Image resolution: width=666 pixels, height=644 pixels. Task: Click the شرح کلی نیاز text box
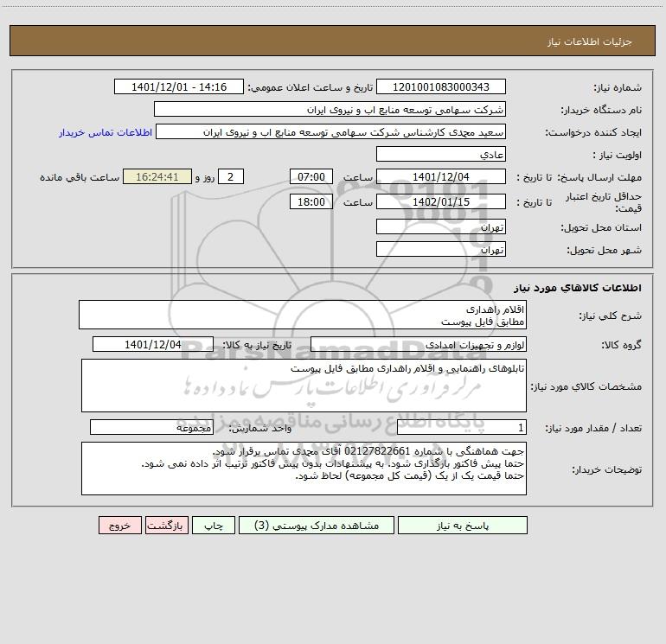pyautogui.click(x=303, y=315)
